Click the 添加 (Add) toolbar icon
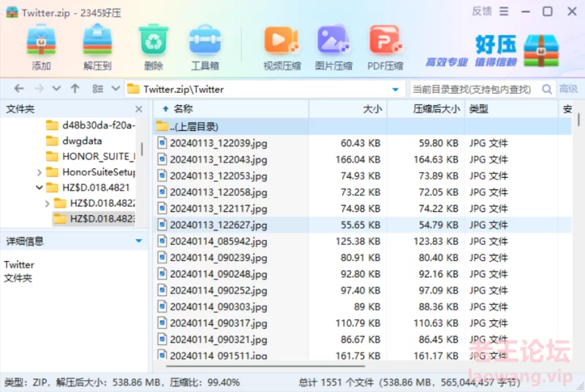585x392 pixels. tap(41, 40)
